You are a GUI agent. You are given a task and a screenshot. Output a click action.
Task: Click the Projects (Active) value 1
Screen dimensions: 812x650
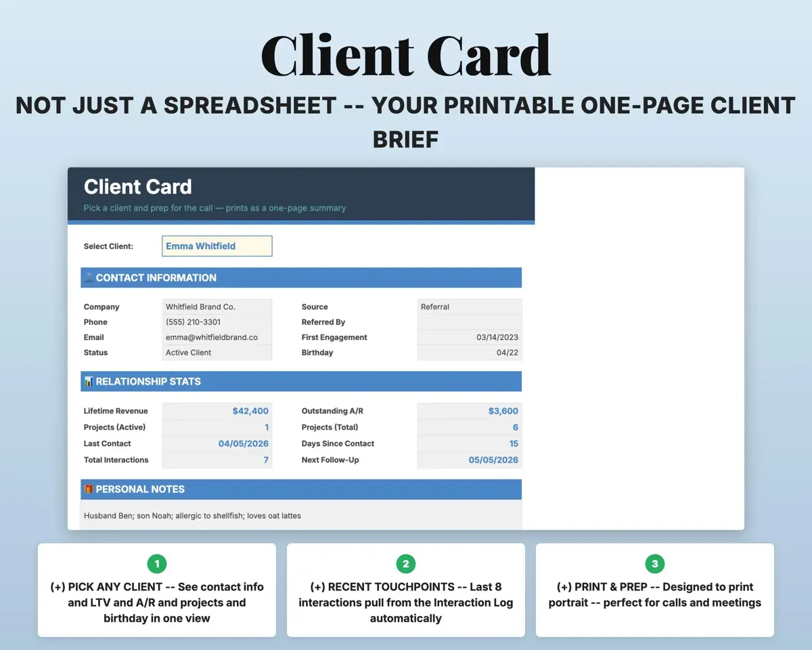click(217, 427)
